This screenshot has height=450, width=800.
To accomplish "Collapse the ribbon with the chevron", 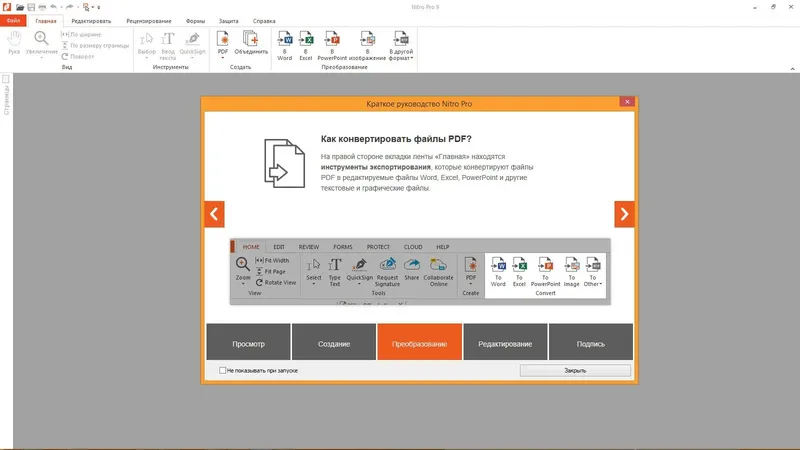I will [792, 69].
